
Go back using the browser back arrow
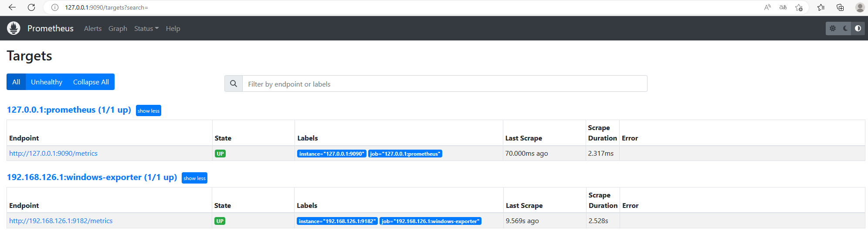click(x=12, y=7)
